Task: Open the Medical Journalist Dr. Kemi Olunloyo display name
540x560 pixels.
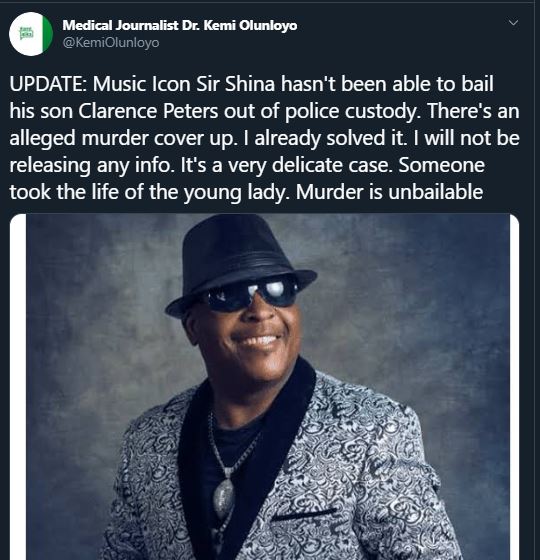Action: (x=180, y=25)
